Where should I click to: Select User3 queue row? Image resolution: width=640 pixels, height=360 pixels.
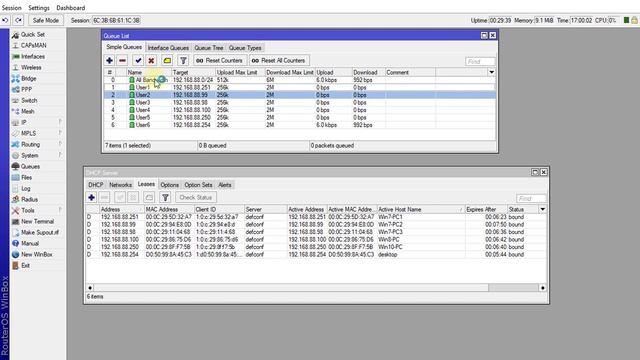point(300,102)
